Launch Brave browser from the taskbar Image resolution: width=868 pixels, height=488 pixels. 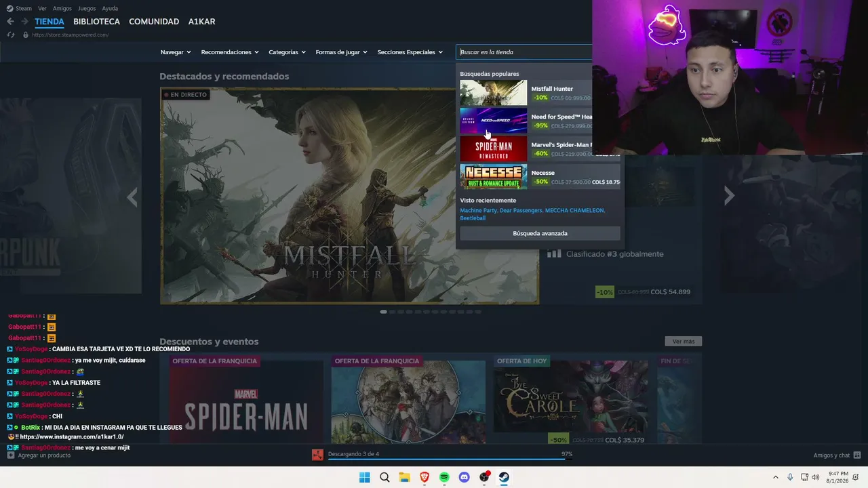(x=425, y=477)
